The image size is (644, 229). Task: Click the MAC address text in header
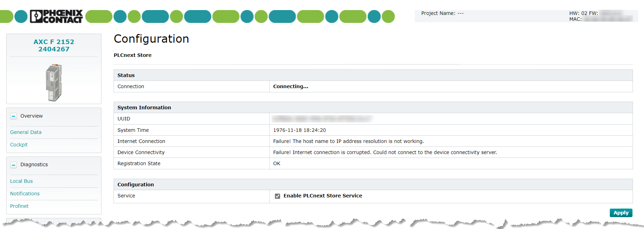(601, 19)
